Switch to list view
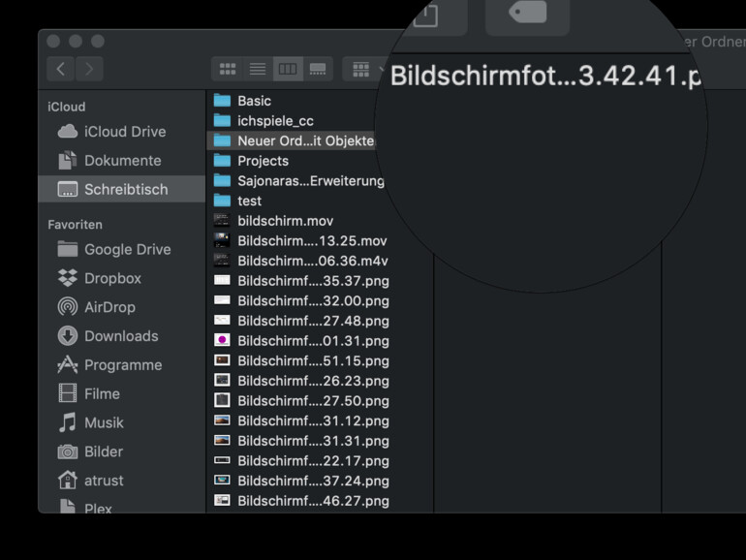This screenshot has width=746, height=560. click(x=258, y=69)
